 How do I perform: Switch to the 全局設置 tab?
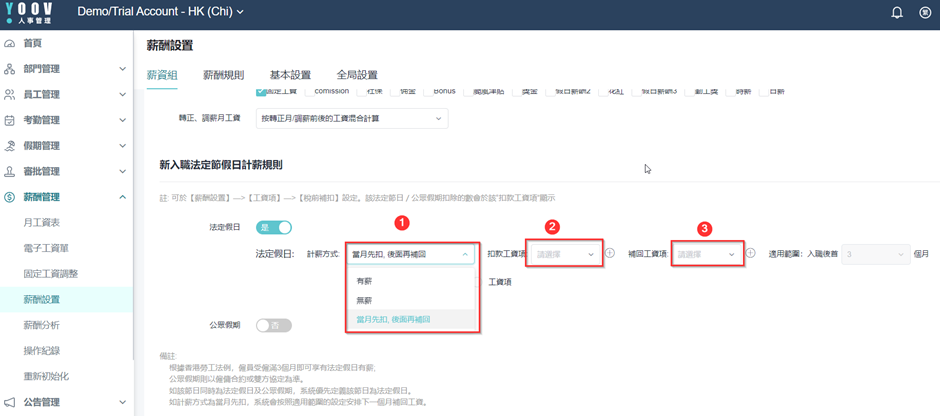(357, 75)
